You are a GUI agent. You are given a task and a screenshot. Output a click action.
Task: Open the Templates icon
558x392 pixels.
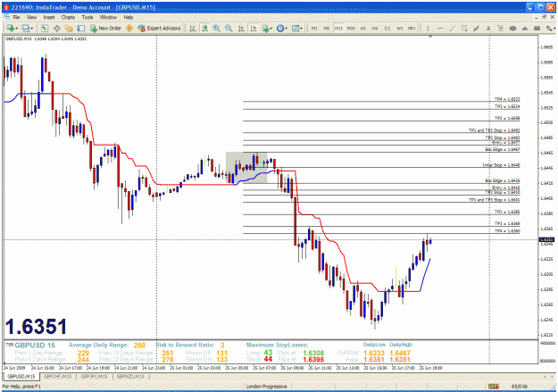296,28
